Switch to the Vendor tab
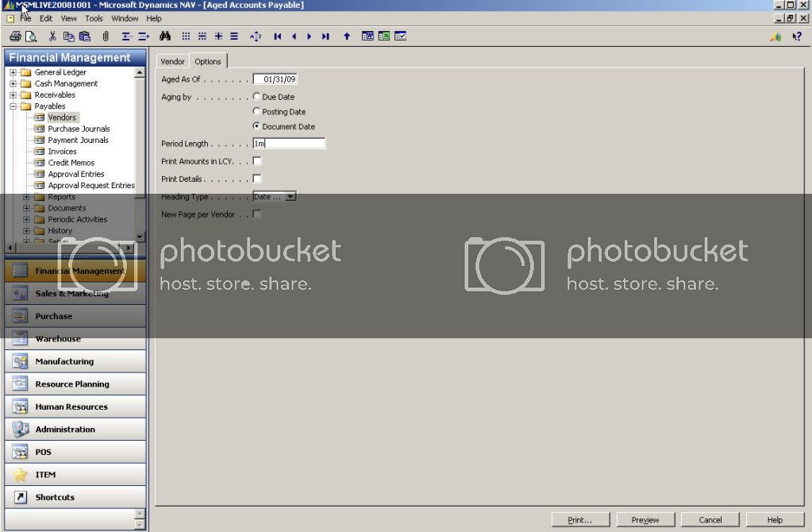 coord(172,62)
